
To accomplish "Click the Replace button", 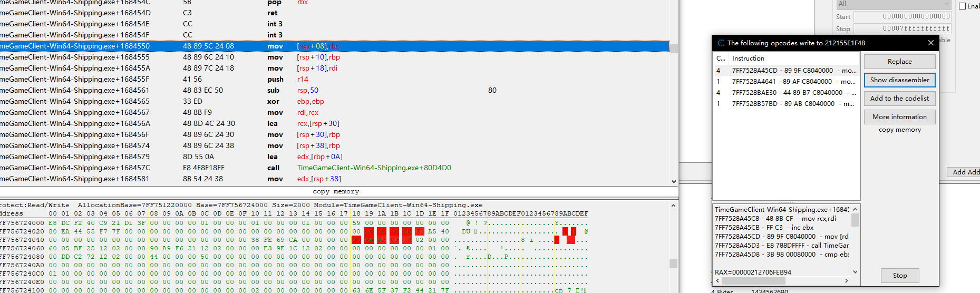I will coord(899,62).
